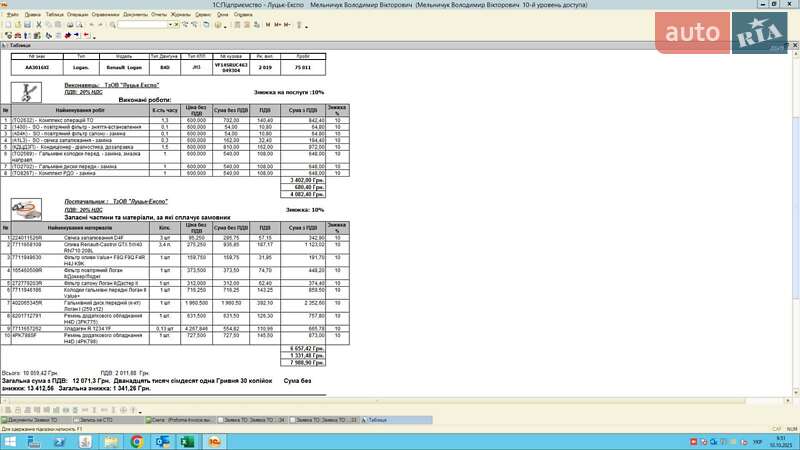The image size is (800, 450).
Task: Open the Файл menu
Action: click(x=13, y=15)
